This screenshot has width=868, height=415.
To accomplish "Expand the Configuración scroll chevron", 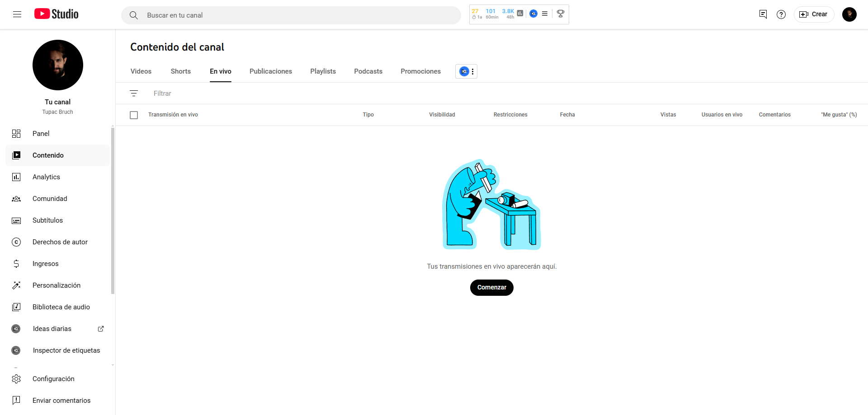I will (112, 365).
